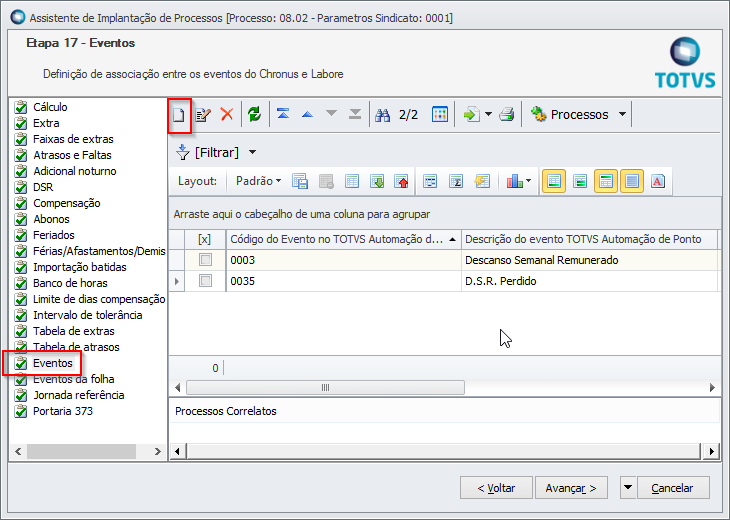Viewport: 730px width, 520px height.
Task: Select the Portaria 373 step
Action: click(63, 411)
